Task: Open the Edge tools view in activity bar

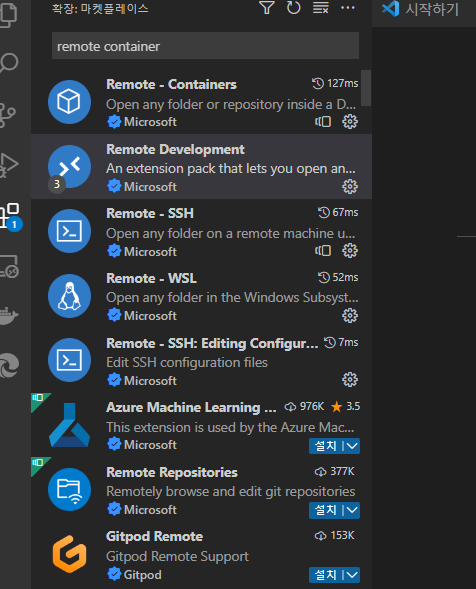Action: click(9, 365)
